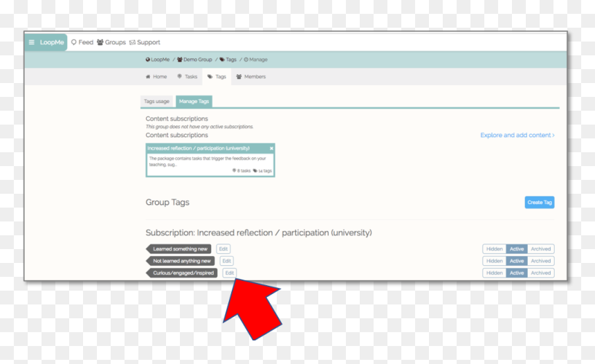Click the Tags breadcrumb link
Screen dimensions: 595x364
pyautogui.click(x=228, y=60)
